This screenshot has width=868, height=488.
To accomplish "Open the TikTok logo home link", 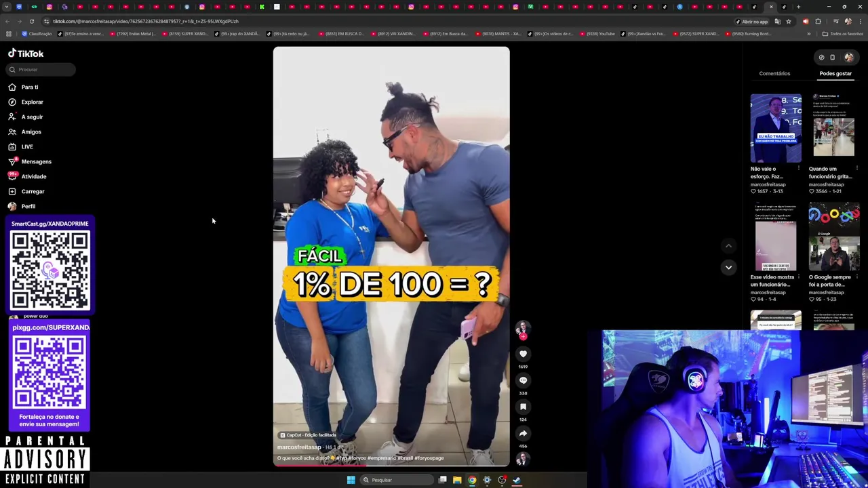I will 26,54.
